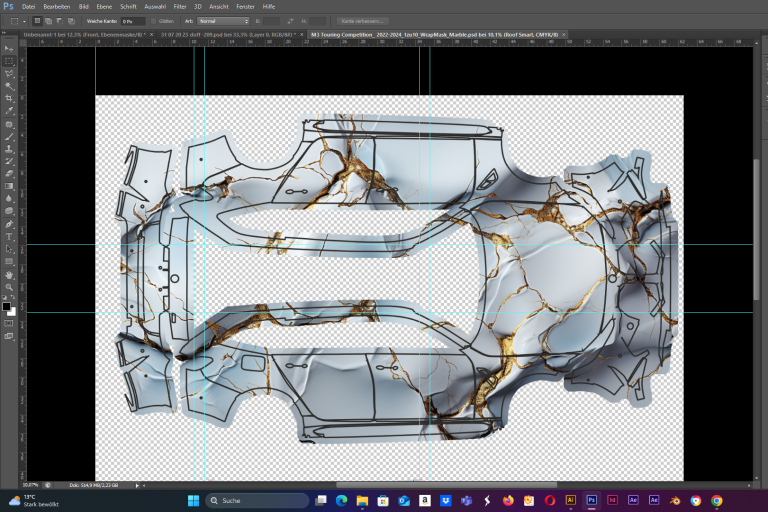Enable the Glätten checkbox
Viewport: 768px width, 512px height.
click(153, 21)
